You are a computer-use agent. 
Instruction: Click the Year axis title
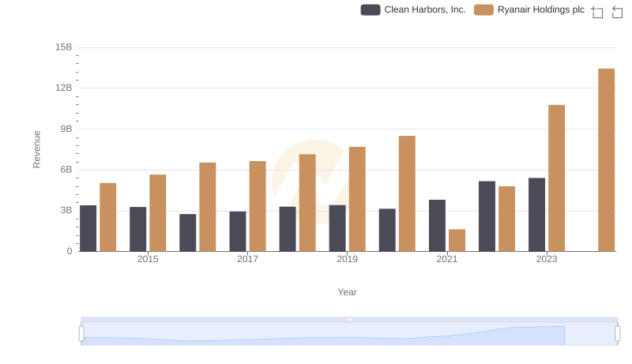(x=347, y=292)
